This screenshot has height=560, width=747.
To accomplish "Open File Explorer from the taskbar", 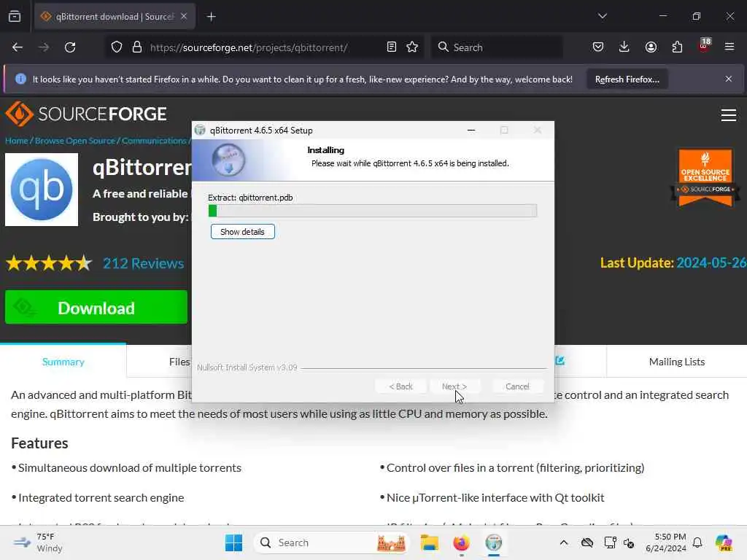I will 429,542.
